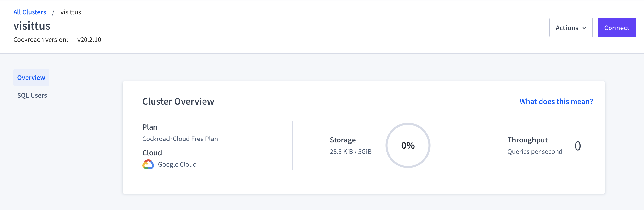Click the throughput value 0
Image resolution: width=644 pixels, height=210 pixels.
pyautogui.click(x=577, y=146)
